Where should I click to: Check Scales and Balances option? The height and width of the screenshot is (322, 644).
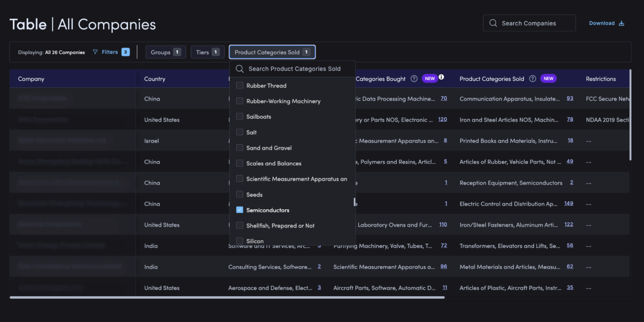coord(240,163)
